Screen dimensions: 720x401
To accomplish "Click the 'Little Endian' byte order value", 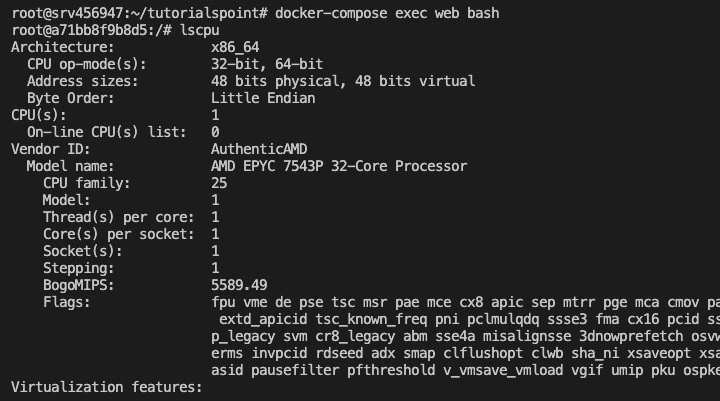I will tap(262, 98).
